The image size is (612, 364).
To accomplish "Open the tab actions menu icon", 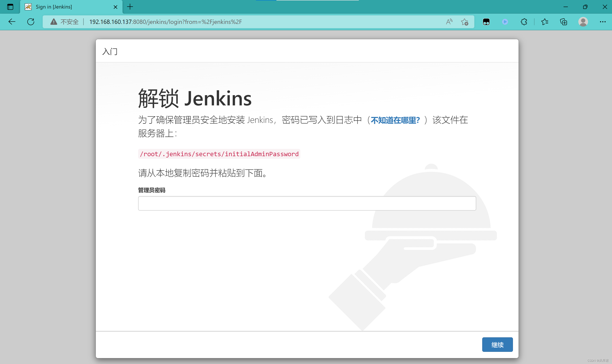I will pyautogui.click(x=10, y=7).
